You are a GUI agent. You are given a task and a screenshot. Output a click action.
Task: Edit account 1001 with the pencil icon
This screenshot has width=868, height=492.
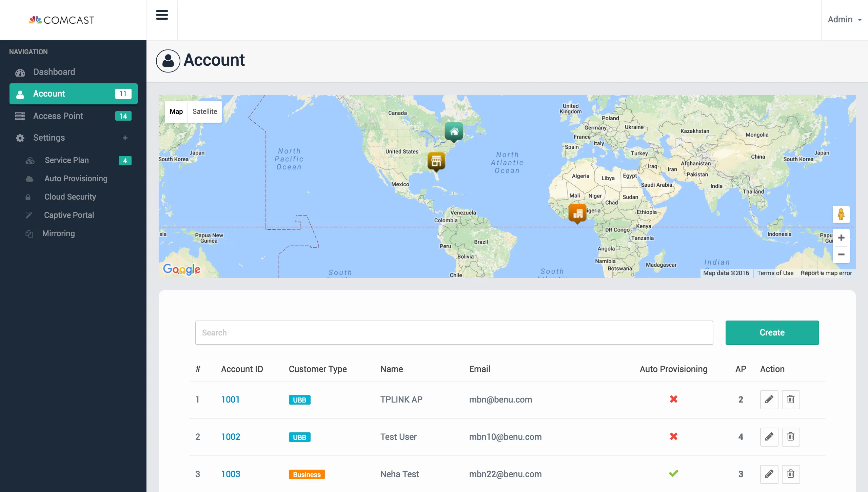coord(769,399)
